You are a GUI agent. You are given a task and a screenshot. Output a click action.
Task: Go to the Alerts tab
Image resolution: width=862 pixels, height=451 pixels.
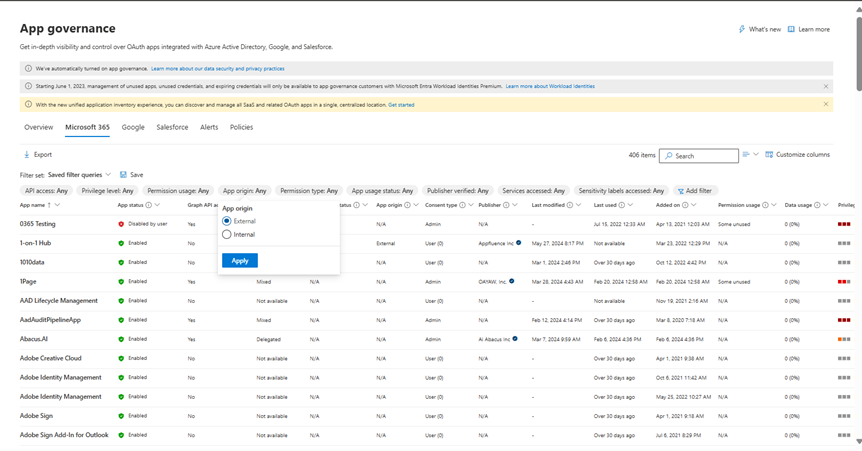point(209,127)
